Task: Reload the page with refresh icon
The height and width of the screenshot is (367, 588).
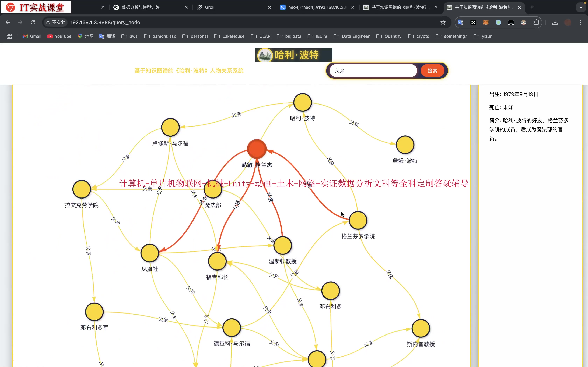Action: coord(33,22)
